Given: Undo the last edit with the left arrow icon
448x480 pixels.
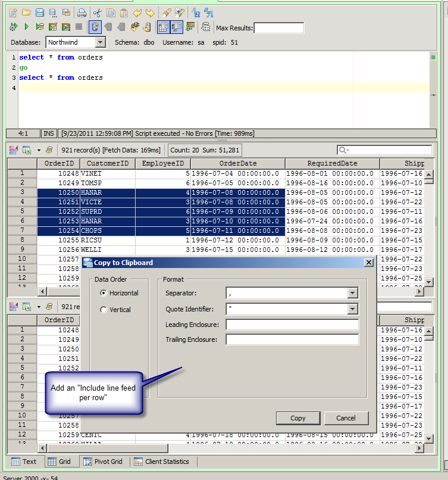Looking at the screenshot, I should tap(137, 13).
